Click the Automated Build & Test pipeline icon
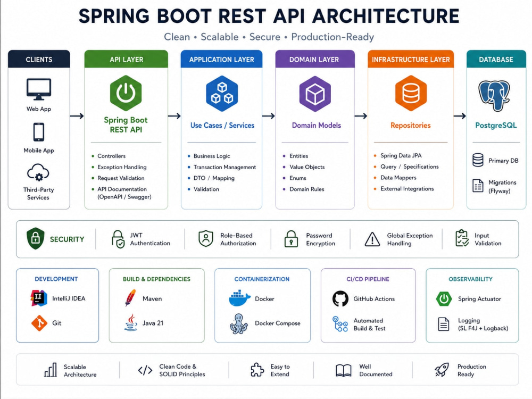Screen dimensions: 532x399 [340, 323]
